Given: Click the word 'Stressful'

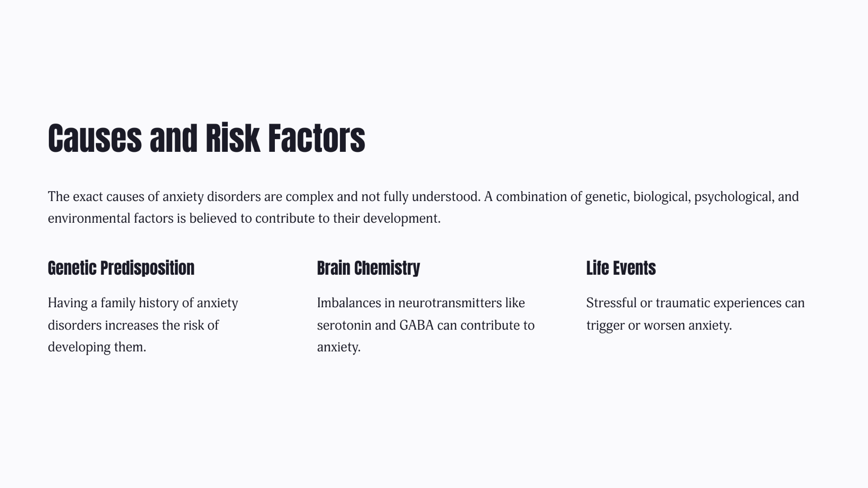Looking at the screenshot, I should click(x=611, y=303).
